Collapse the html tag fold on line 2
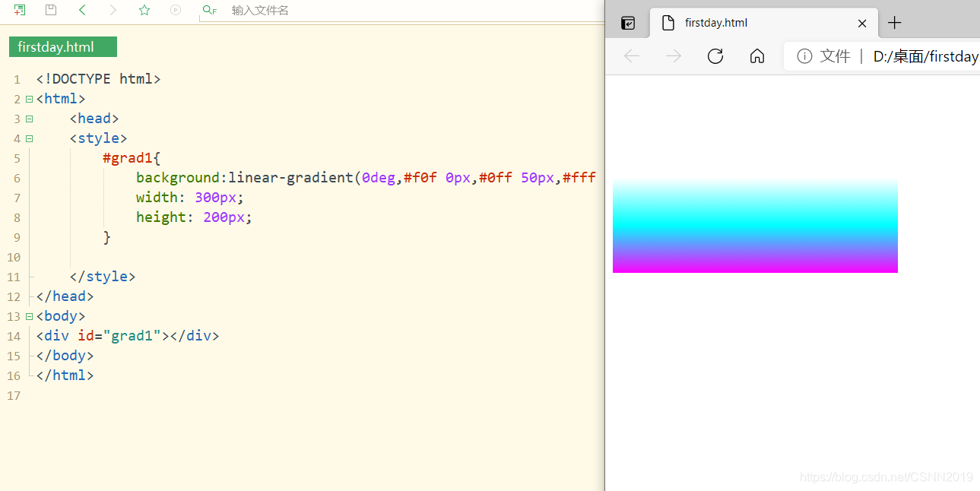980x491 pixels. click(x=29, y=99)
